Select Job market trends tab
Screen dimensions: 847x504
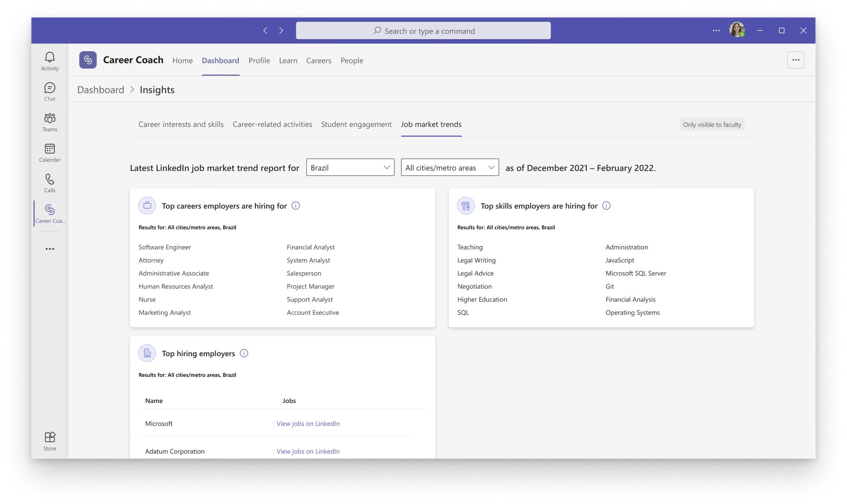[431, 124]
